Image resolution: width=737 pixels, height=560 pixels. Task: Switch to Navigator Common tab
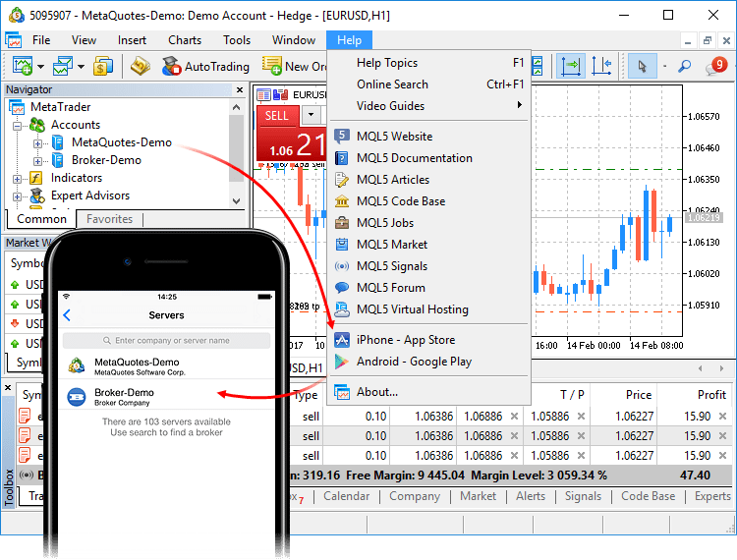click(x=41, y=219)
